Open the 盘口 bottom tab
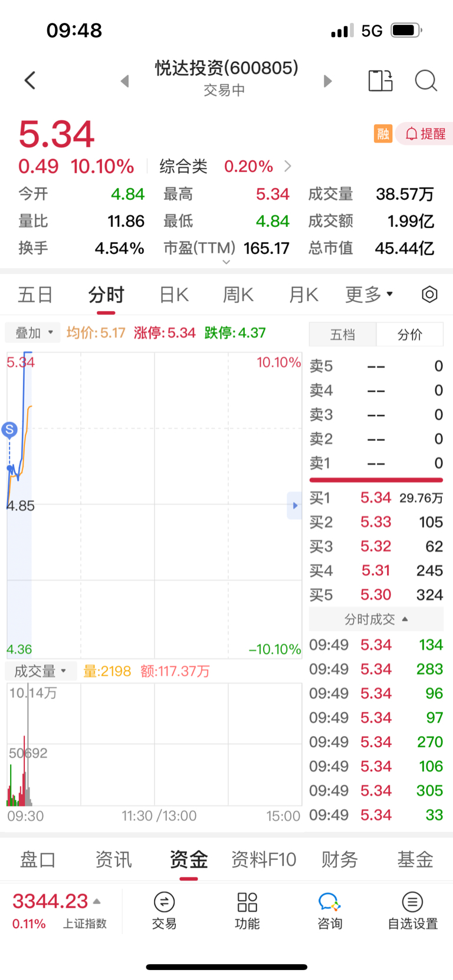The height and width of the screenshot is (980, 453). 38,860
